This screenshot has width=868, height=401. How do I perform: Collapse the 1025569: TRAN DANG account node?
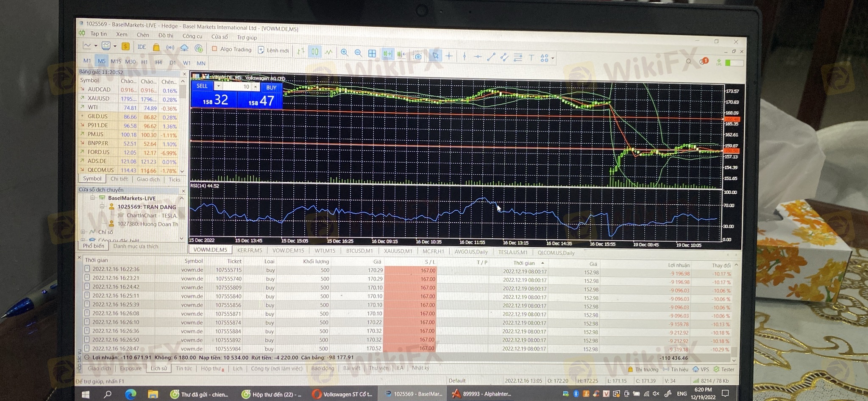coord(102,206)
